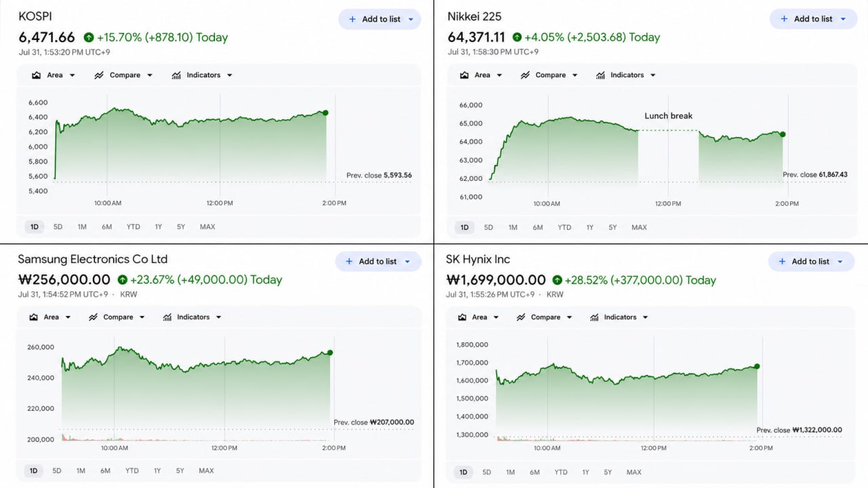Expand the Indicators dropdown for SK Hynix
The height and width of the screenshot is (488, 868).
(619, 317)
